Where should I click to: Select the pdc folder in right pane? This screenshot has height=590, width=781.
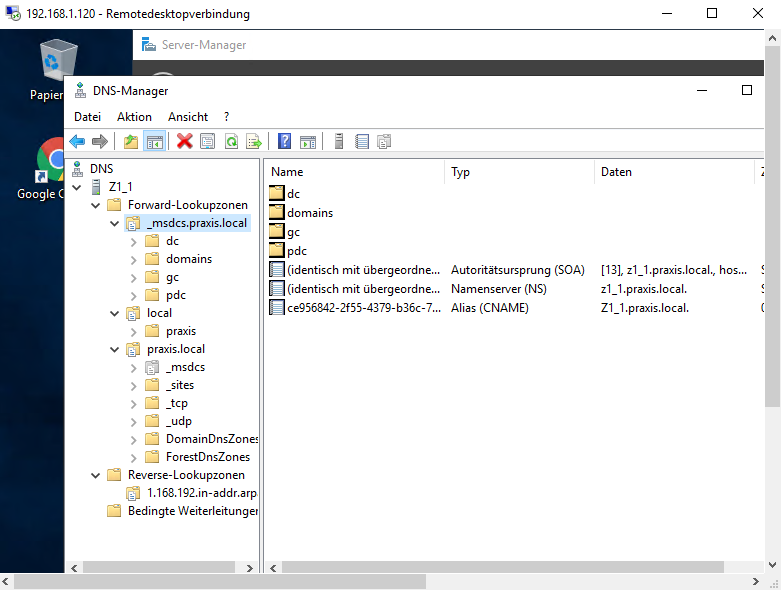tap(288, 251)
